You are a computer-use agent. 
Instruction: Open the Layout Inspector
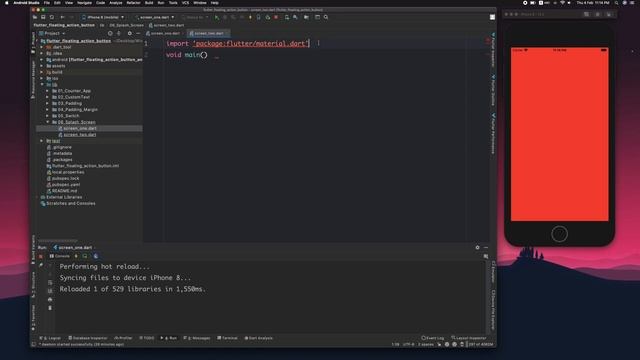point(469,338)
